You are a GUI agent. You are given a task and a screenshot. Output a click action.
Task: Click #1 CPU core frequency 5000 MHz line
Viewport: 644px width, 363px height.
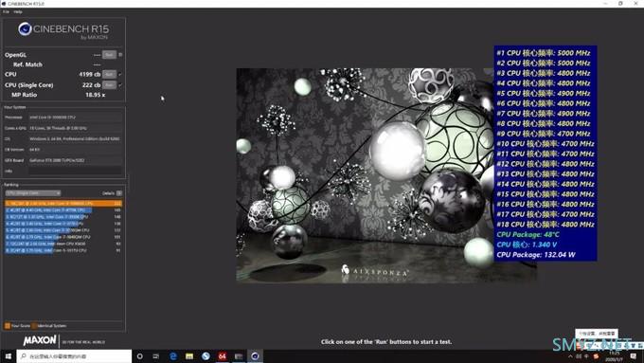tap(544, 53)
